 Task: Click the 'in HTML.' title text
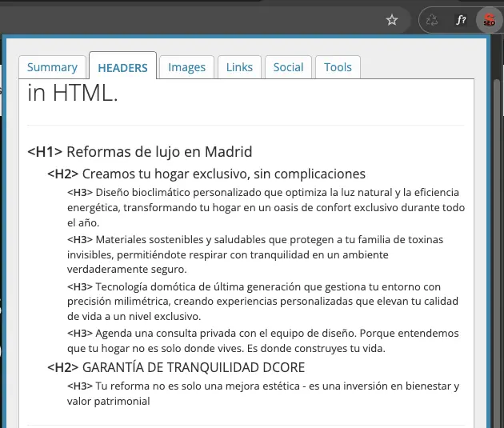(73, 94)
